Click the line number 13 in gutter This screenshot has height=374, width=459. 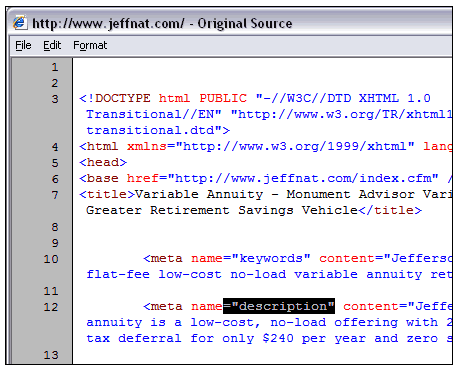51,355
